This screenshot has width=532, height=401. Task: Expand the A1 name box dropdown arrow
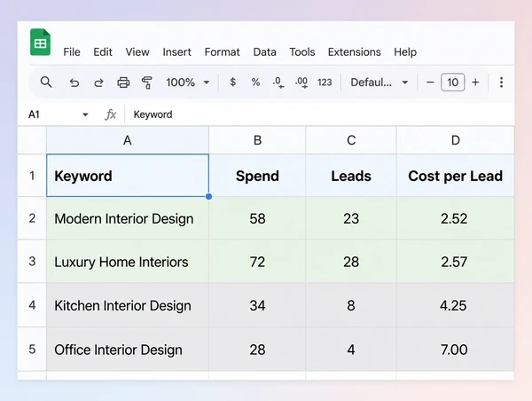pyautogui.click(x=85, y=114)
